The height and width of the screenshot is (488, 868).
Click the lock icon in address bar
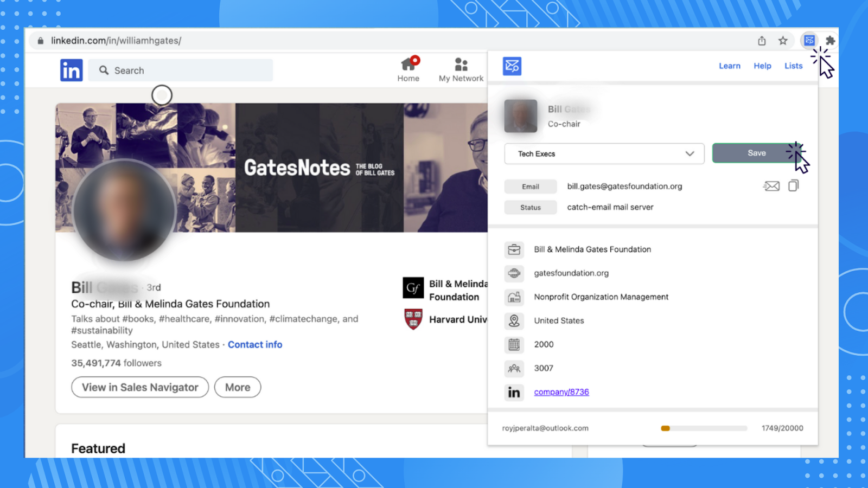(41, 41)
